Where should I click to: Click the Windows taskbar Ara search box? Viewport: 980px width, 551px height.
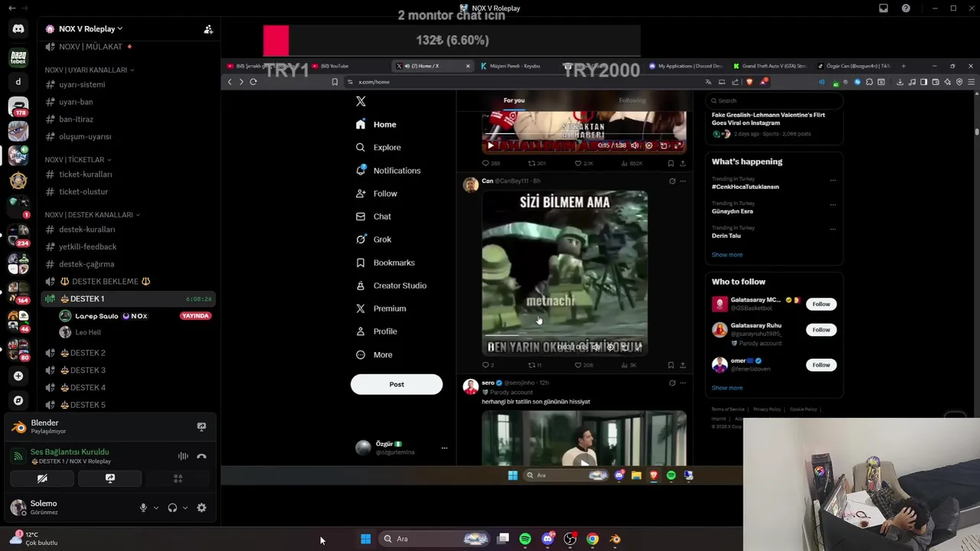point(433,539)
